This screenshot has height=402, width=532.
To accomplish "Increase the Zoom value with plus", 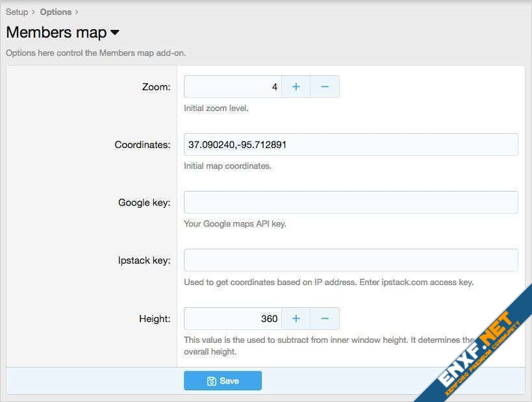I will pos(296,87).
